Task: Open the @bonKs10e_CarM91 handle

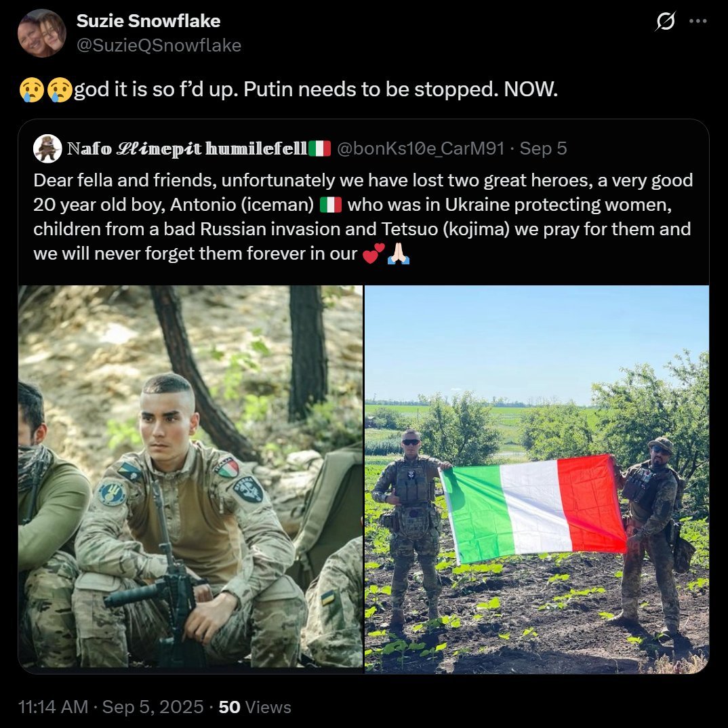Action: coord(420,148)
